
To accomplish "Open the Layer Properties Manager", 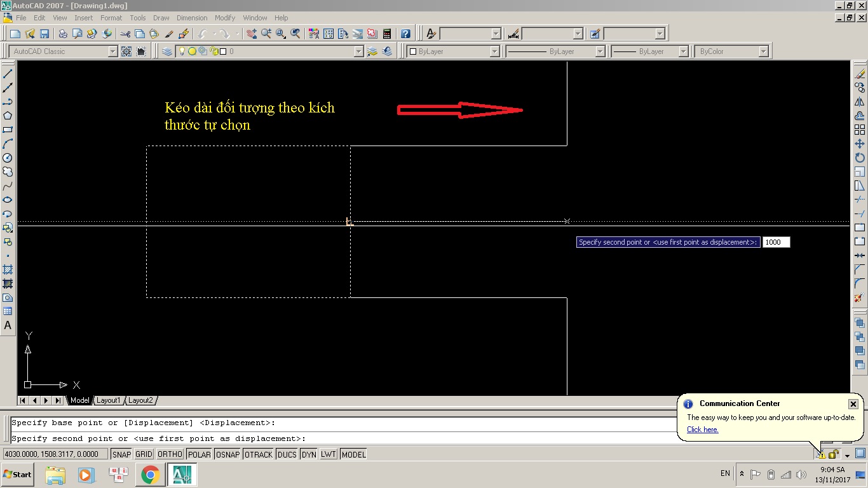I will pyautogui.click(x=166, y=51).
